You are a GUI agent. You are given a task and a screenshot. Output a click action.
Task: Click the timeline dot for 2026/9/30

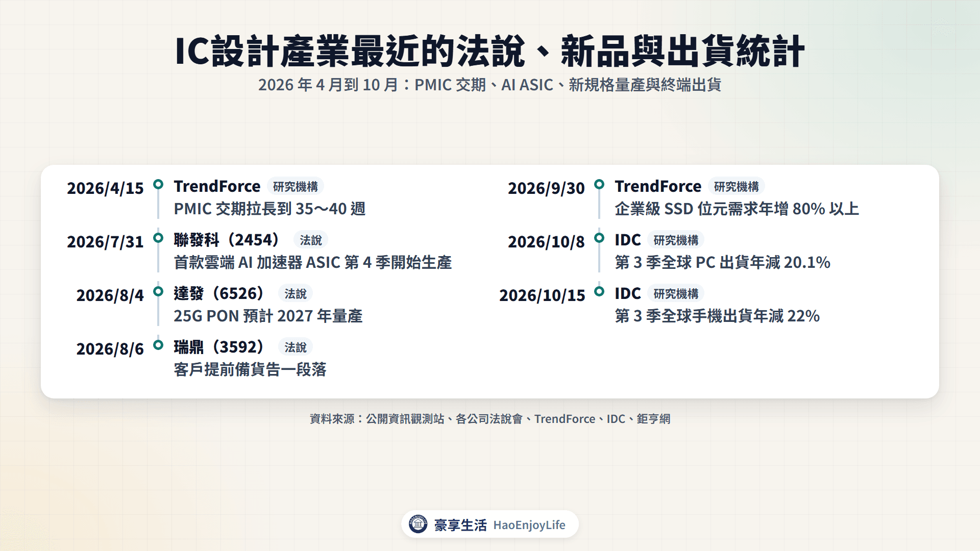click(x=599, y=184)
